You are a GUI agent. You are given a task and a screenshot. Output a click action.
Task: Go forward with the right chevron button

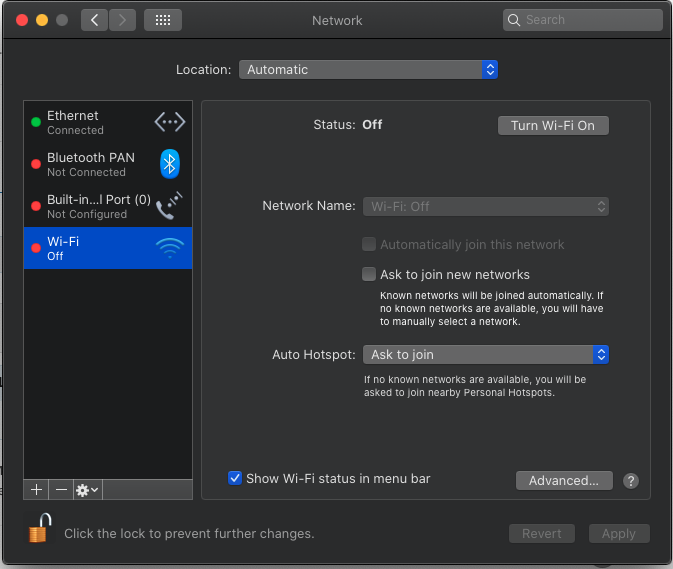coord(122,20)
